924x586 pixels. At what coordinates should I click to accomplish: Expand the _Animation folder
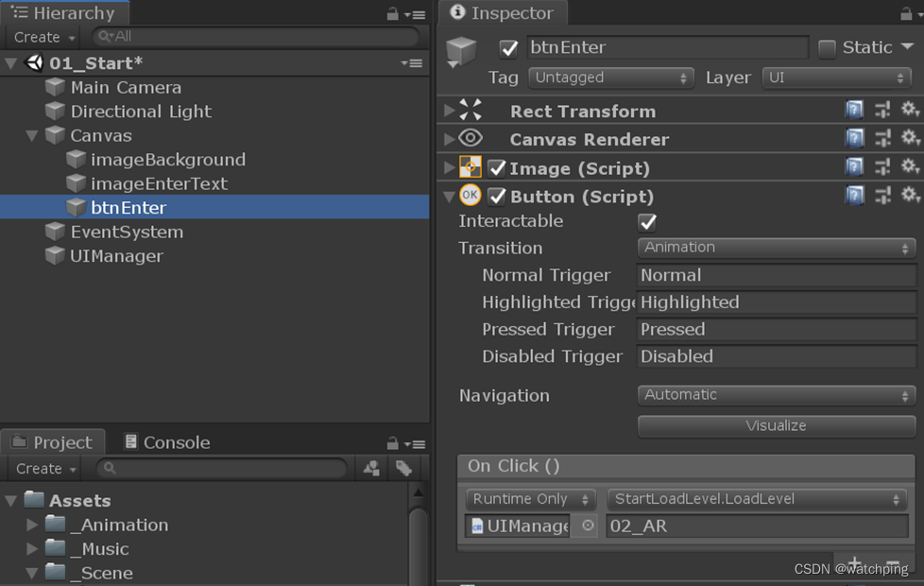(x=32, y=525)
